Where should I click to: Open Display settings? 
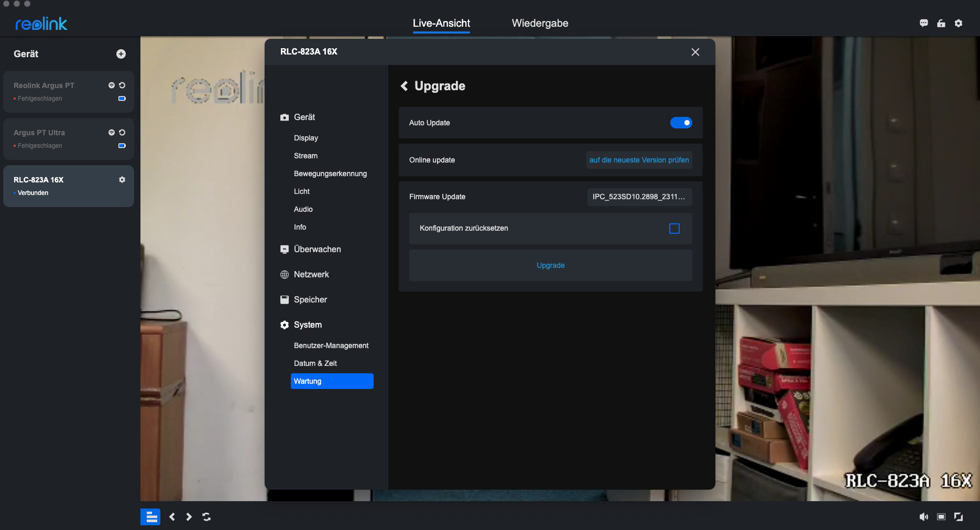(306, 138)
